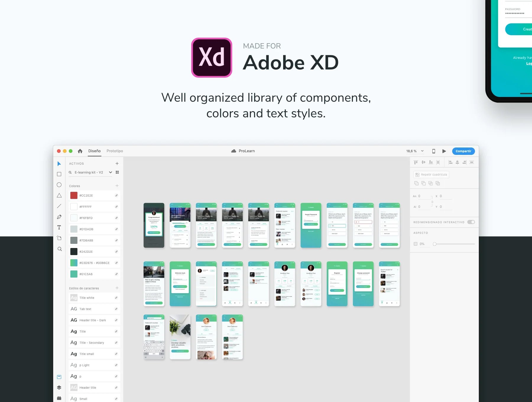The width and height of the screenshot is (532, 402).
Task: Select the Artboard tool
Action: coord(59,238)
